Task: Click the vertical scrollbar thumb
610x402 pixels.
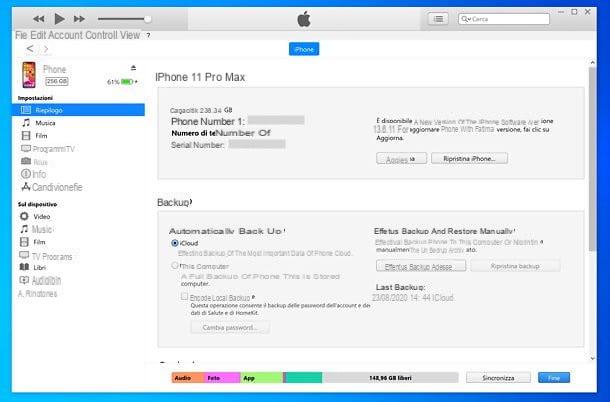Action: pos(592,159)
